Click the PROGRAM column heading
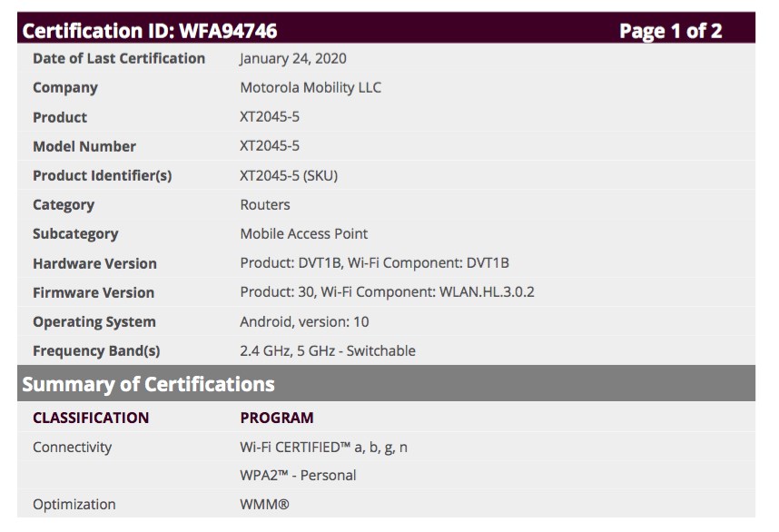Image resolution: width=779 pixels, height=532 pixels. (277, 418)
